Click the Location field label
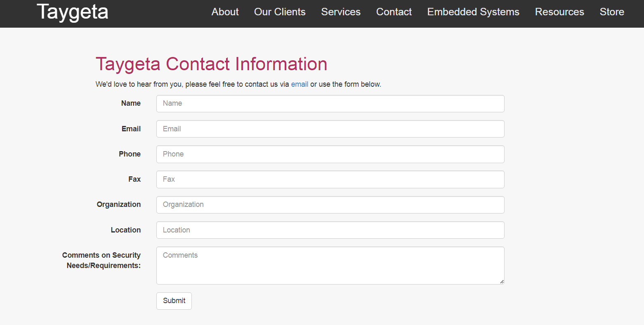This screenshot has width=644, height=325. click(126, 230)
